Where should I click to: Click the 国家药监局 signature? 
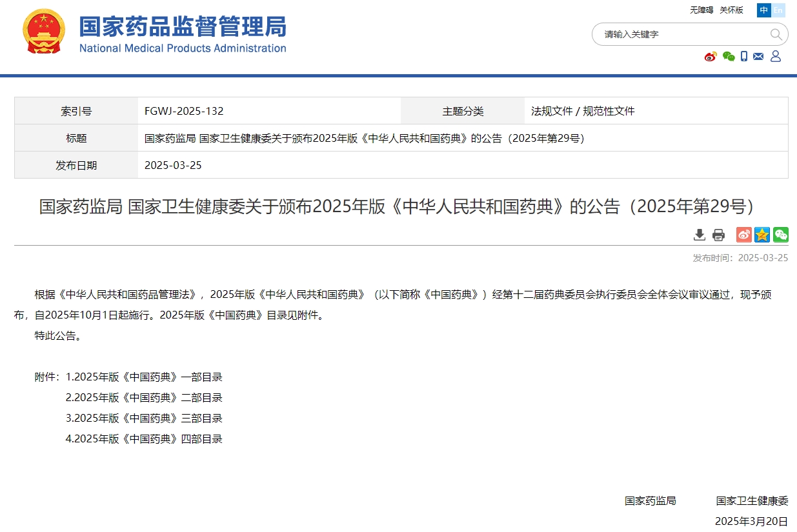[x=650, y=500]
